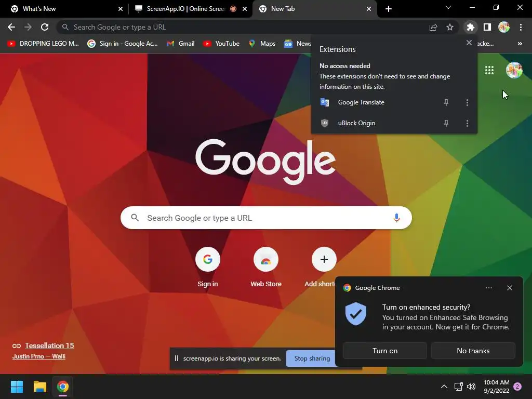Open more options for Google Translate
Screen dimensions: 532x399
click(467, 102)
